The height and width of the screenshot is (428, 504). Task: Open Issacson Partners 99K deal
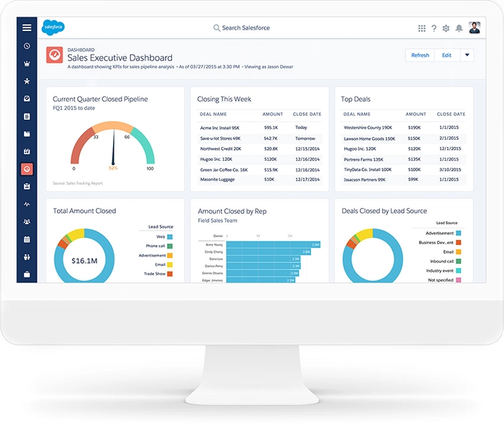(x=364, y=179)
